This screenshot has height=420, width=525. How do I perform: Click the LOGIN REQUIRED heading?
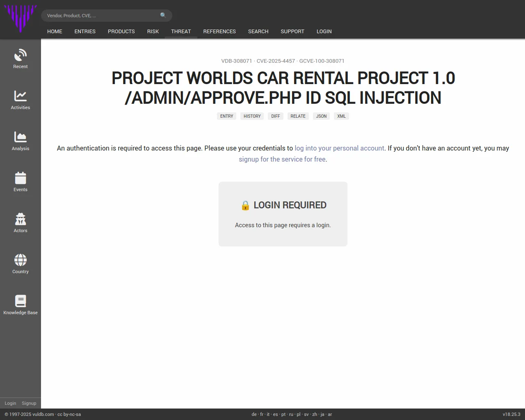coord(290,205)
